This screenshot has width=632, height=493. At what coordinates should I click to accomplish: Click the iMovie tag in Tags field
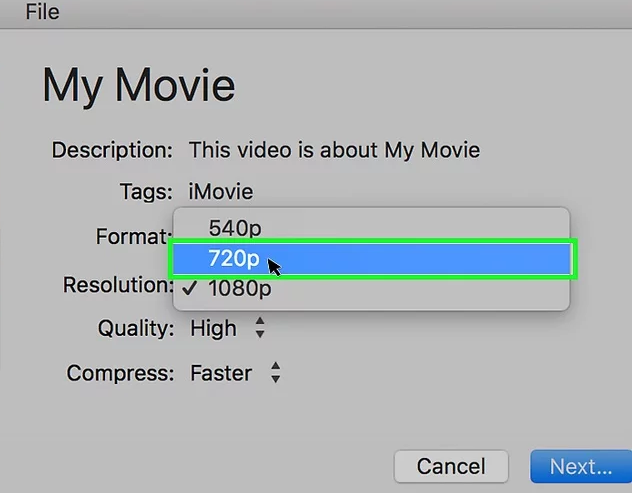pyautogui.click(x=220, y=191)
